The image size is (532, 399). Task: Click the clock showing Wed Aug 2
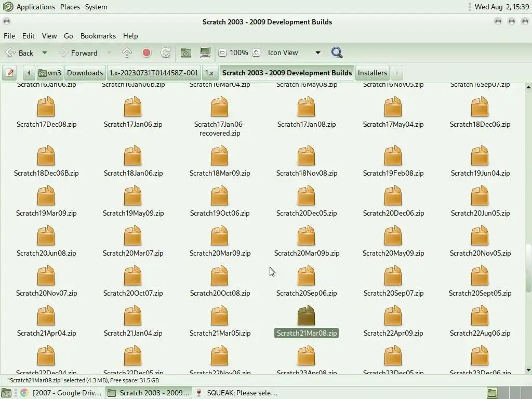(501, 7)
